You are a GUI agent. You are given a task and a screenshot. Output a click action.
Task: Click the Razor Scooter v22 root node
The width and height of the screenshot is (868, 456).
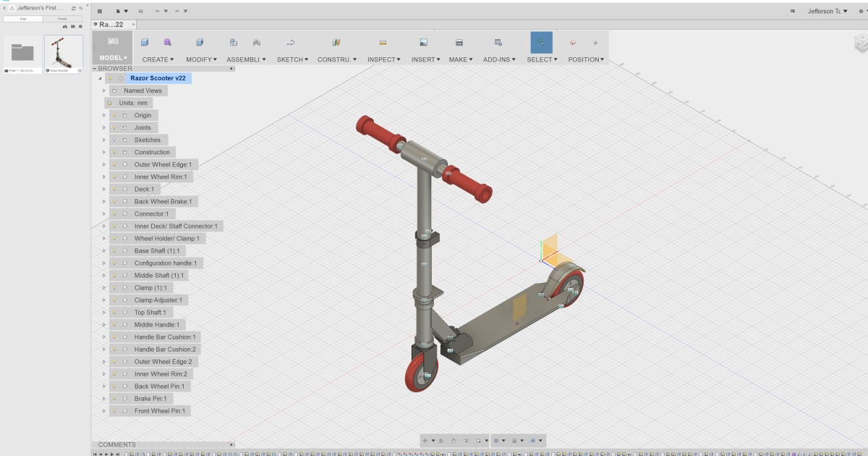click(x=158, y=78)
